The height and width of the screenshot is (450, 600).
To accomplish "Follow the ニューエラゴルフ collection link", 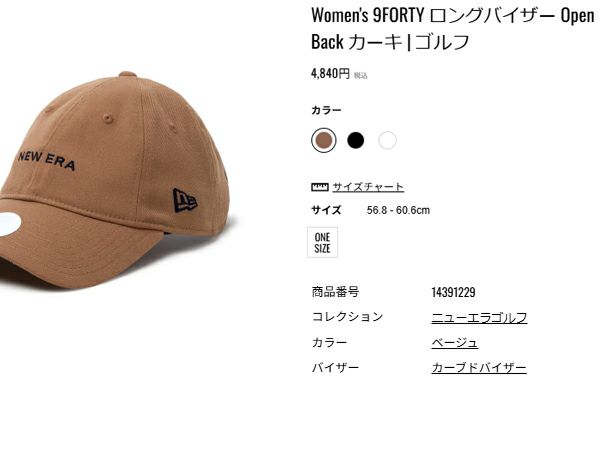I will (x=479, y=318).
